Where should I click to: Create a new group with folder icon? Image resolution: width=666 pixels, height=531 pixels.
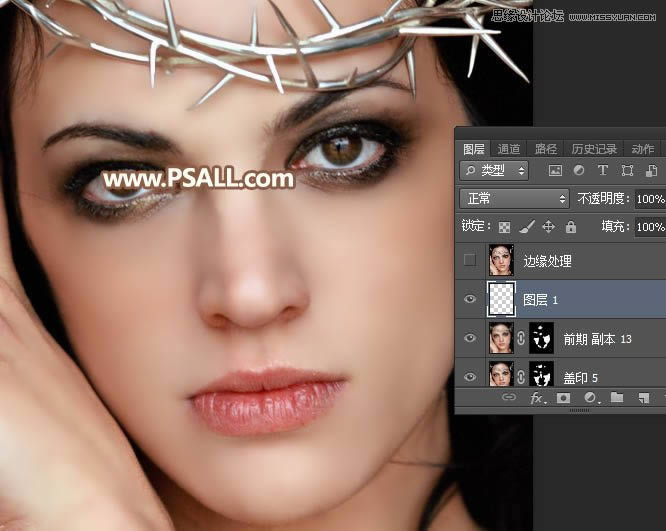617,398
